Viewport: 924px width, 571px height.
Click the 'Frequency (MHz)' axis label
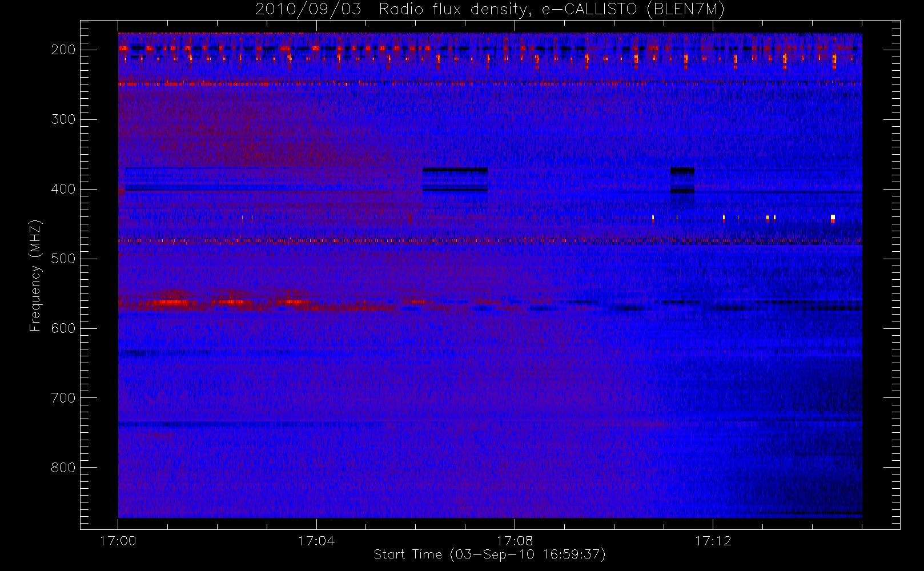[x=35, y=275]
